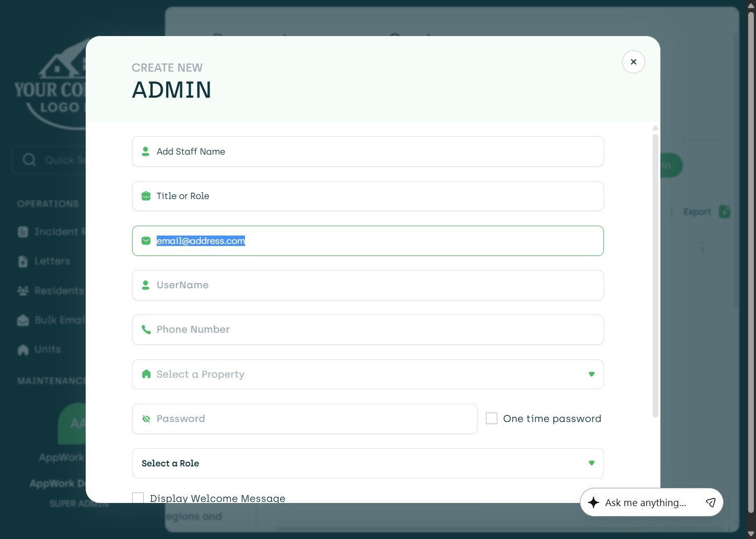Image resolution: width=756 pixels, height=539 pixels.
Task: Click the person icon in Staff Name field
Action: pos(146,151)
